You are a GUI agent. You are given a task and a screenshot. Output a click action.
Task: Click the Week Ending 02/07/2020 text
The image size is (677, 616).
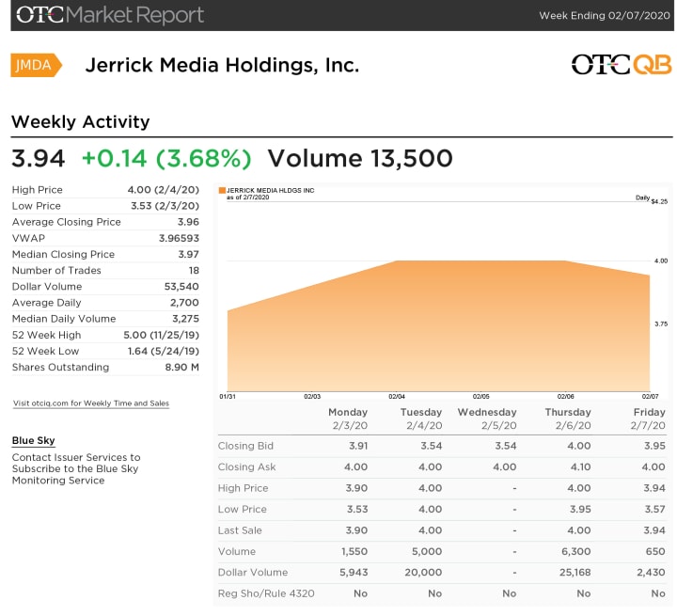[x=605, y=16]
